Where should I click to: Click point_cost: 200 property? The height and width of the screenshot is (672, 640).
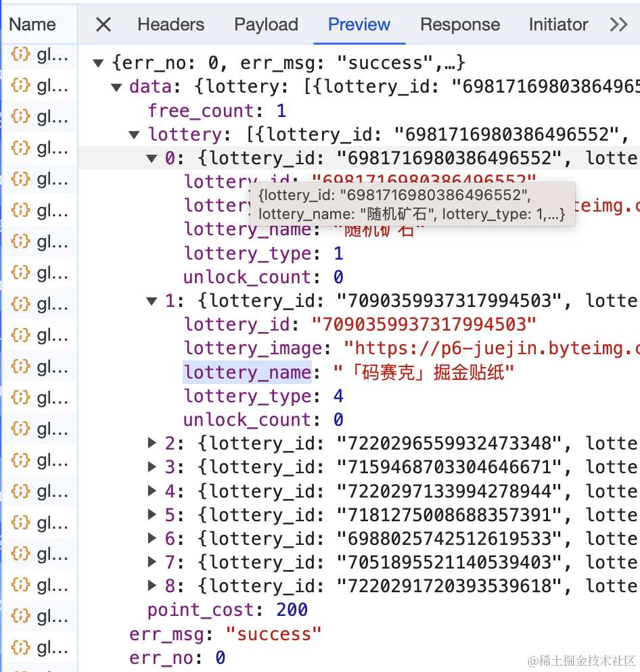point(228,610)
